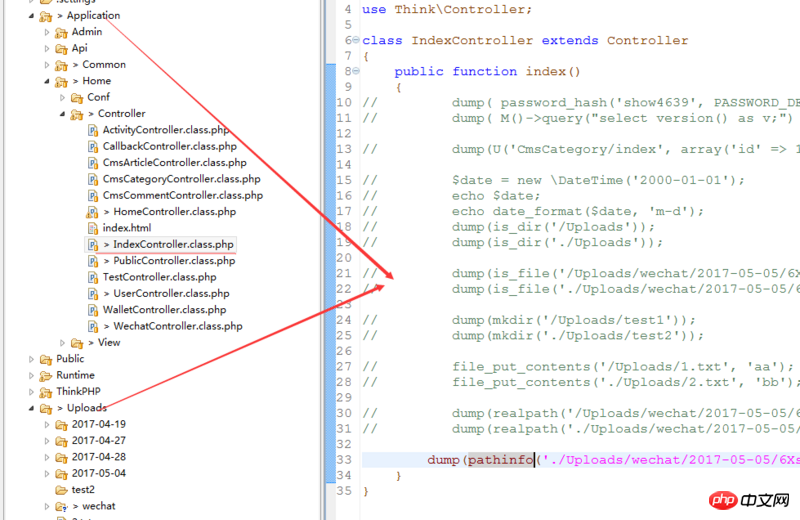The height and width of the screenshot is (520, 800).
Task: Expand the Public folder arrow
Action: (31, 359)
